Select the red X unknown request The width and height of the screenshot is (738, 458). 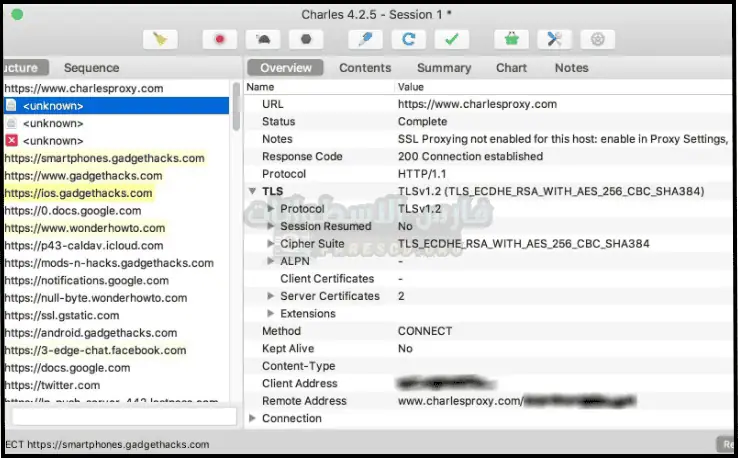coord(52,141)
